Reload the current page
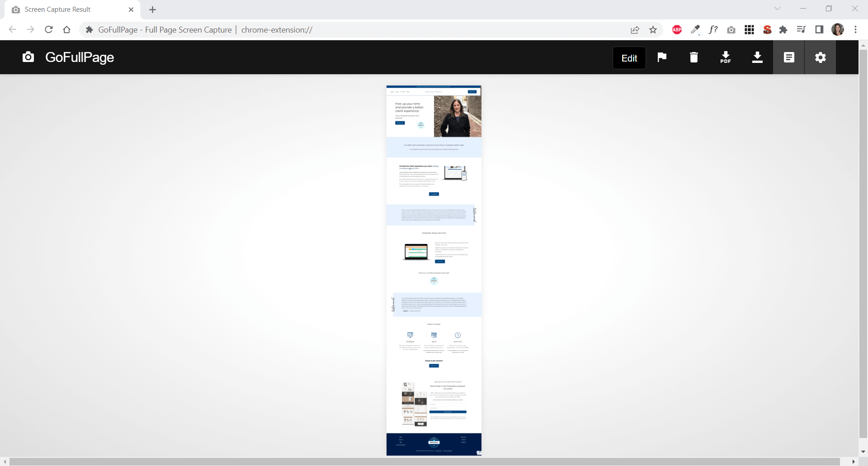Screen dimensions: 868x466 pyautogui.click(x=48, y=29)
